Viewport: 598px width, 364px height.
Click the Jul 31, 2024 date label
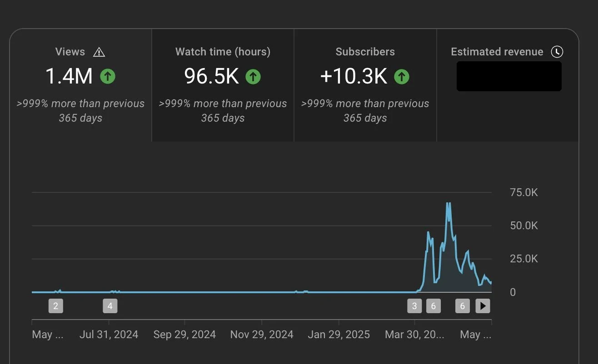[x=109, y=335]
